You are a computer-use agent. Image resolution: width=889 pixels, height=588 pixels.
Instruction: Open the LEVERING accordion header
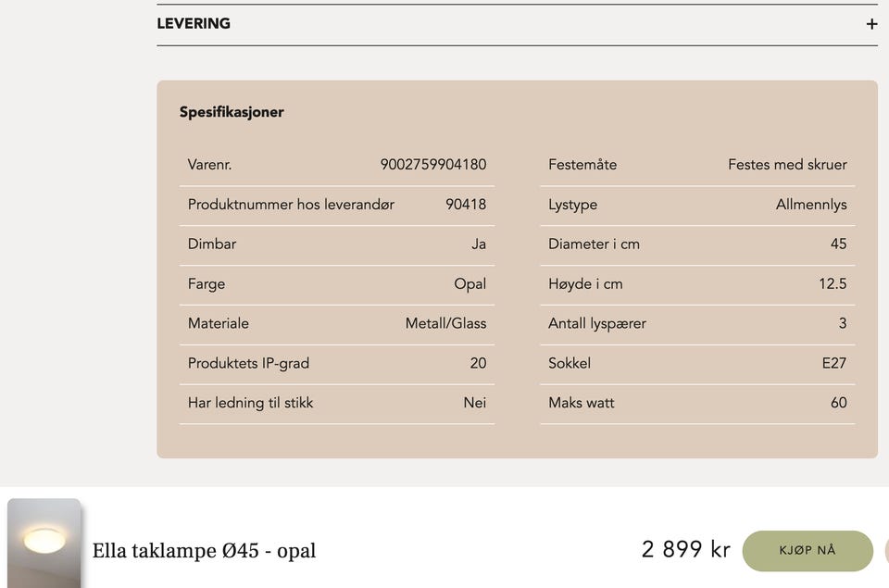pos(517,24)
